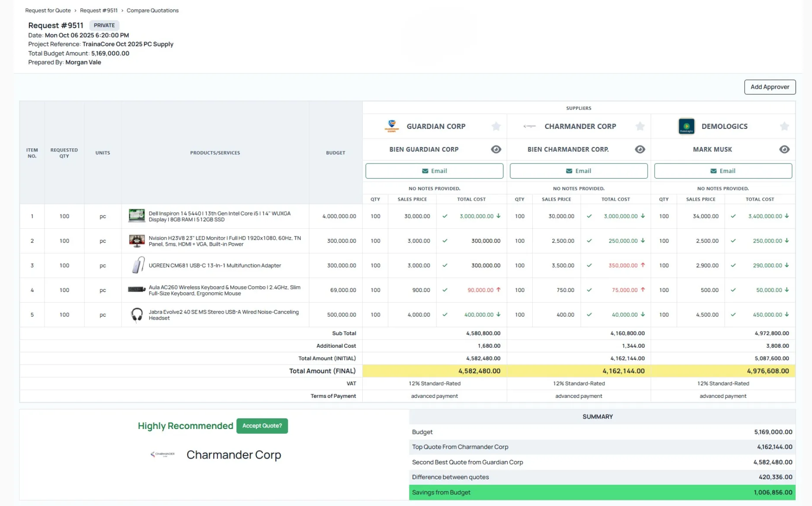The height and width of the screenshot is (506, 812).
Task: Click the Charmander Corp supplier logo
Action: (530, 126)
